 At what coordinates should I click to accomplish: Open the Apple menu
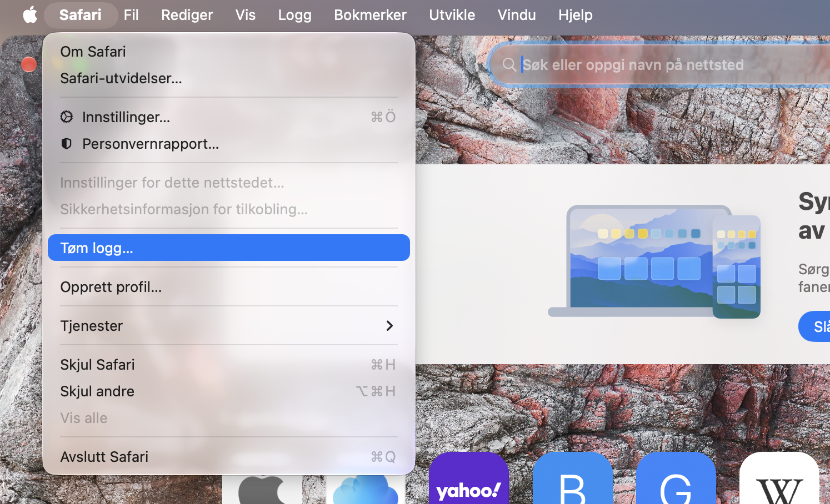(x=30, y=14)
